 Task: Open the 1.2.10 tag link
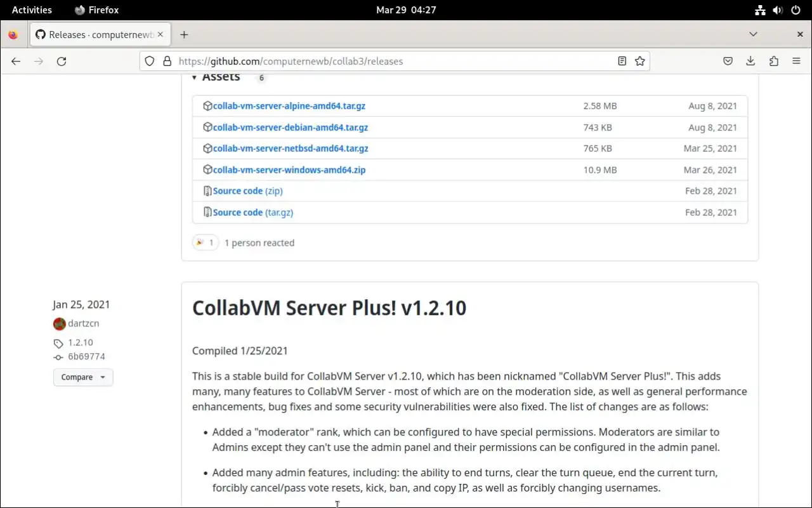[81, 342]
